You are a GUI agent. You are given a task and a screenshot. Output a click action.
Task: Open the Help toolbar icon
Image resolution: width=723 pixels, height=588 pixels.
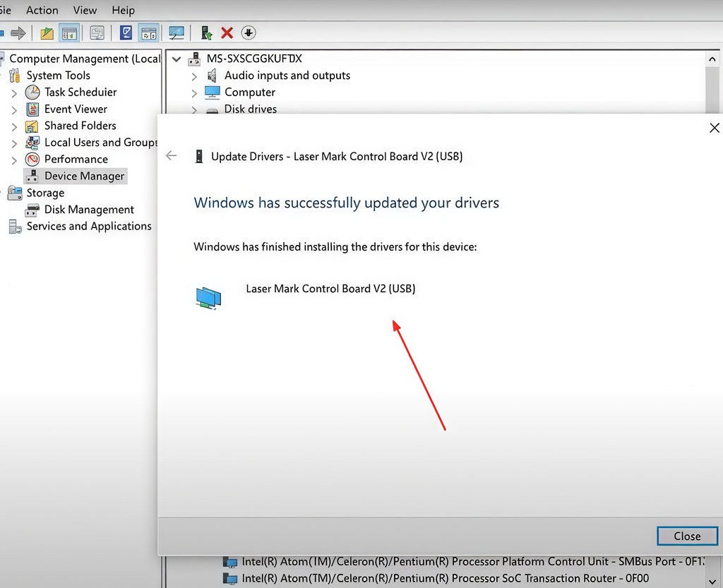coord(126,32)
